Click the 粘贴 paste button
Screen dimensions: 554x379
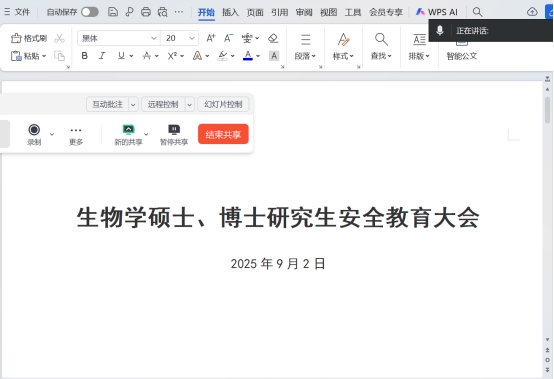click(x=25, y=56)
